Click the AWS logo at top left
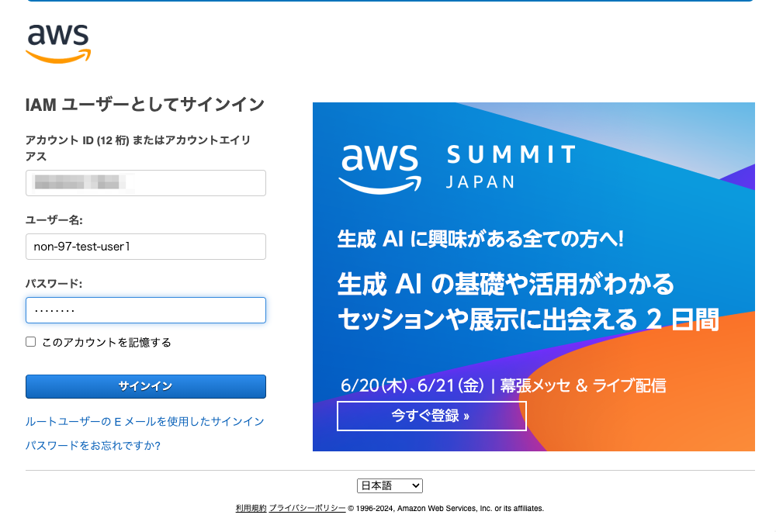776x532 pixels. (58, 43)
